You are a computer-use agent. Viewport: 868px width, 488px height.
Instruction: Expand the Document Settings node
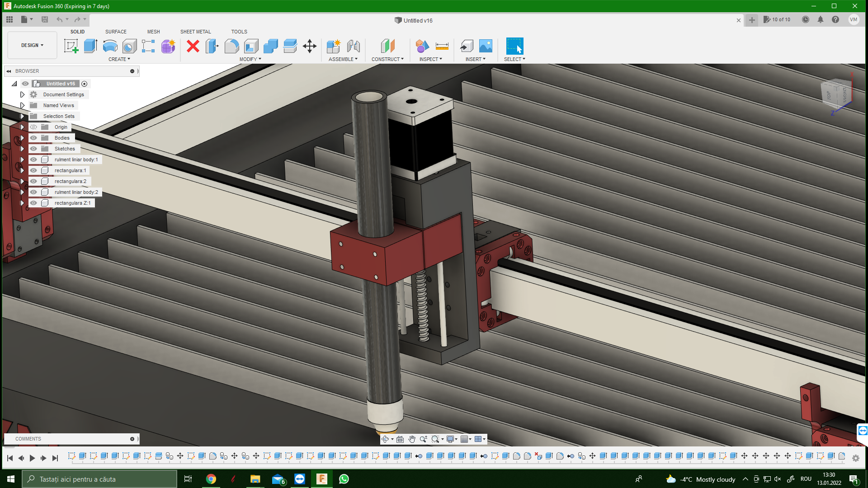point(22,94)
